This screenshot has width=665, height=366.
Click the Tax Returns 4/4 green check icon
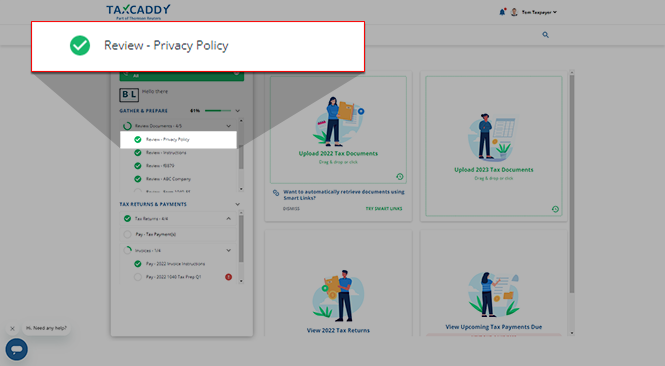tap(127, 219)
